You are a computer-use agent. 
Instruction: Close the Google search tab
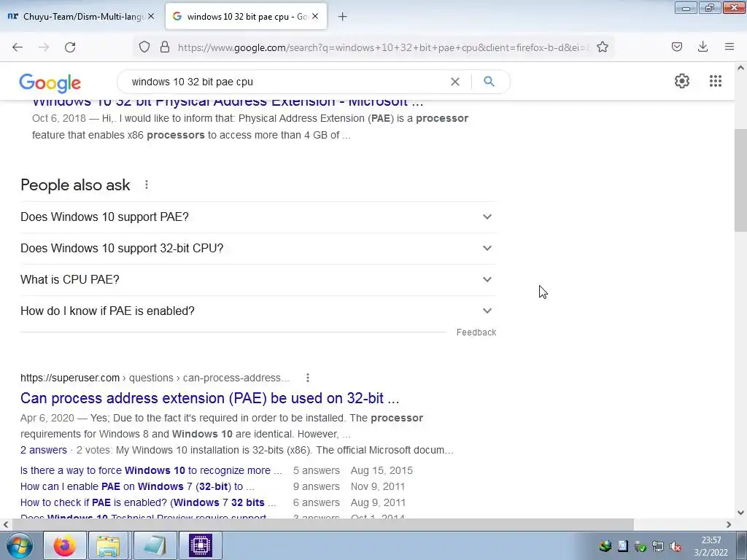point(315,16)
